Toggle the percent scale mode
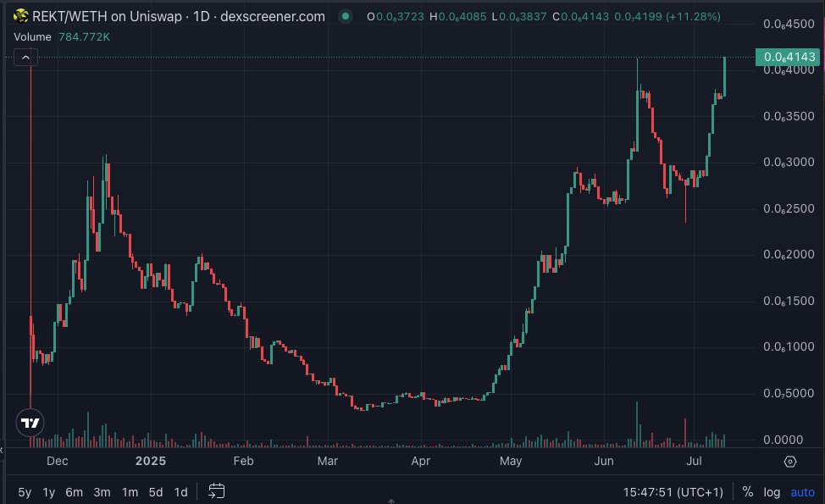This screenshot has height=504, width=825. [747, 492]
